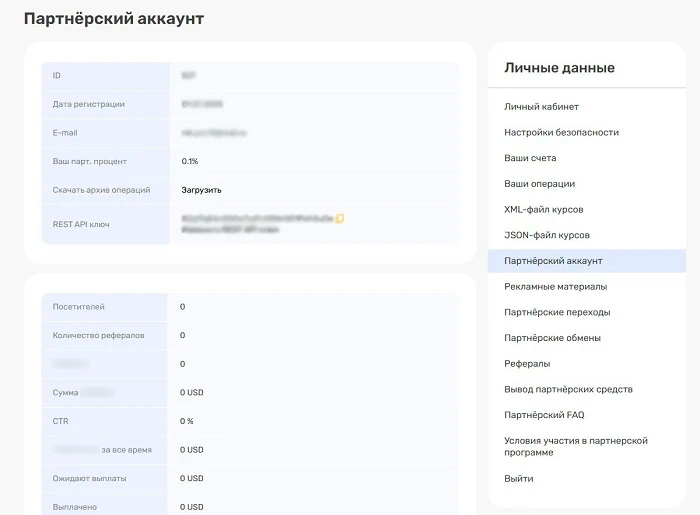
Task: Click the copy icon next to REST API key
Action: click(x=340, y=218)
